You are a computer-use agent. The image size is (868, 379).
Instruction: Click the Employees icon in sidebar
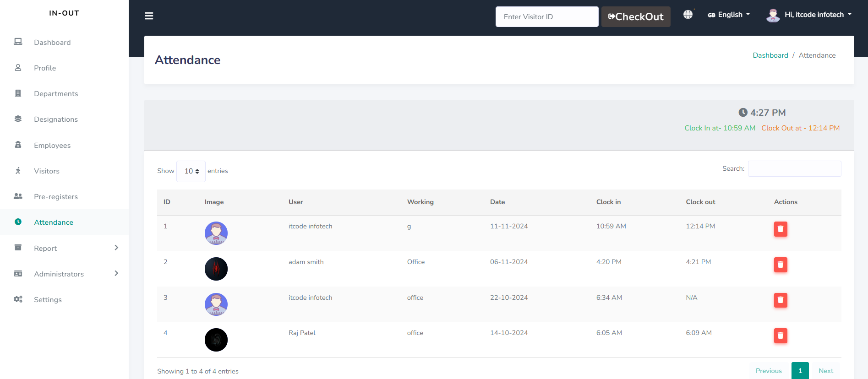[18, 145]
